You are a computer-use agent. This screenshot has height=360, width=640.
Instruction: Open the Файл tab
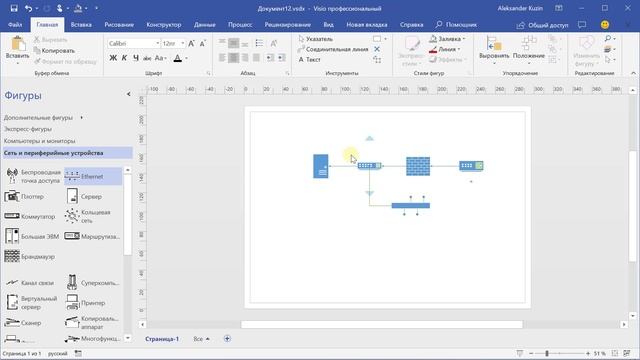coord(15,24)
